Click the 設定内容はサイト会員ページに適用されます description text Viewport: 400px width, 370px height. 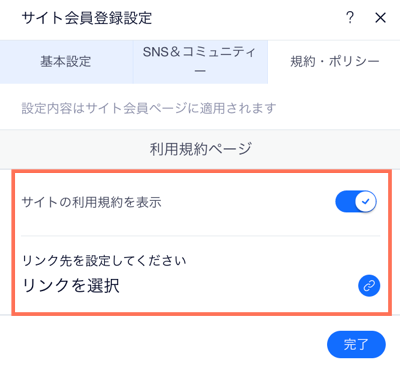pyautogui.click(x=149, y=108)
